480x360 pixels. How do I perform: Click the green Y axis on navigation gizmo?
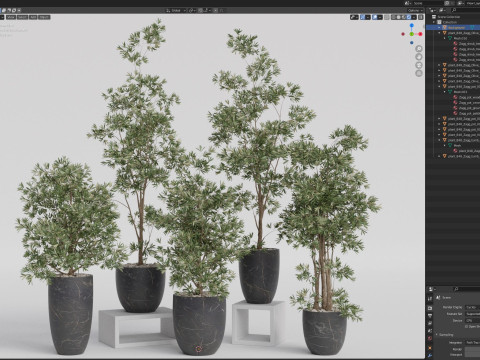(412, 34)
